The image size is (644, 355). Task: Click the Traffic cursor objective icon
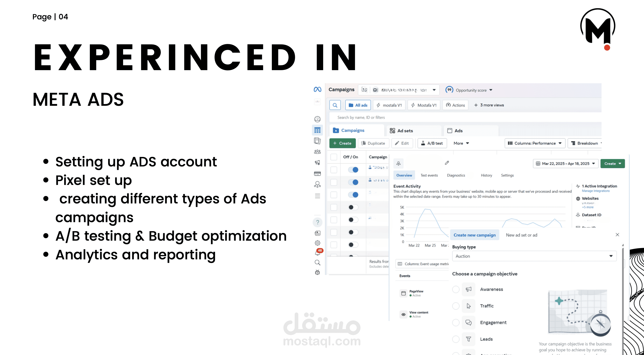tap(469, 306)
